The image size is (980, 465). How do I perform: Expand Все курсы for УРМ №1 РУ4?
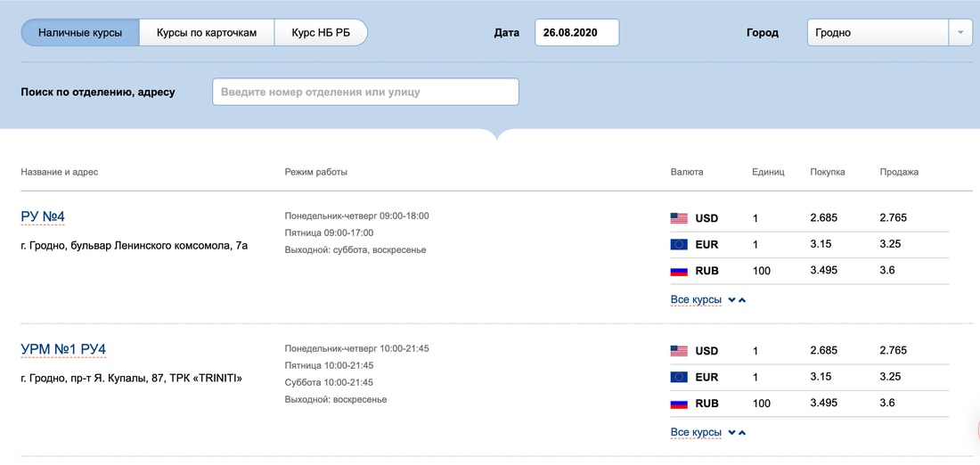pos(696,433)
